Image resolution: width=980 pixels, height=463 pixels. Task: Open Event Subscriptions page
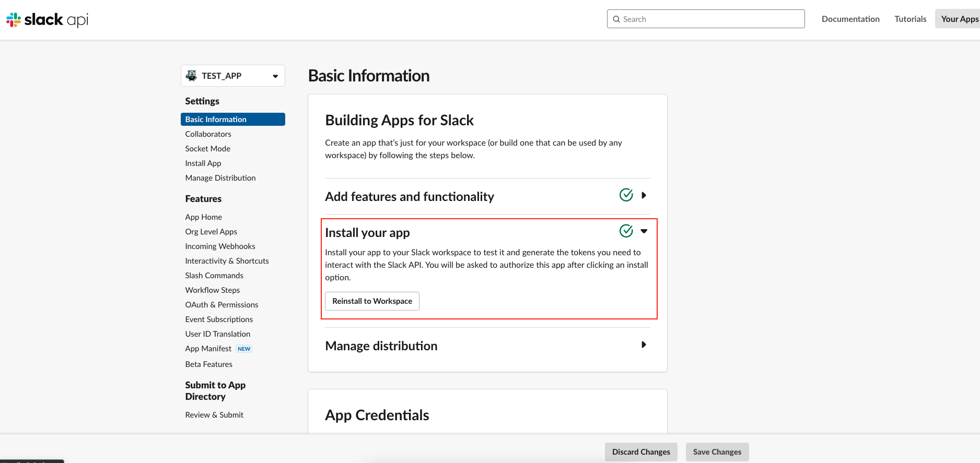pos(219,319)
